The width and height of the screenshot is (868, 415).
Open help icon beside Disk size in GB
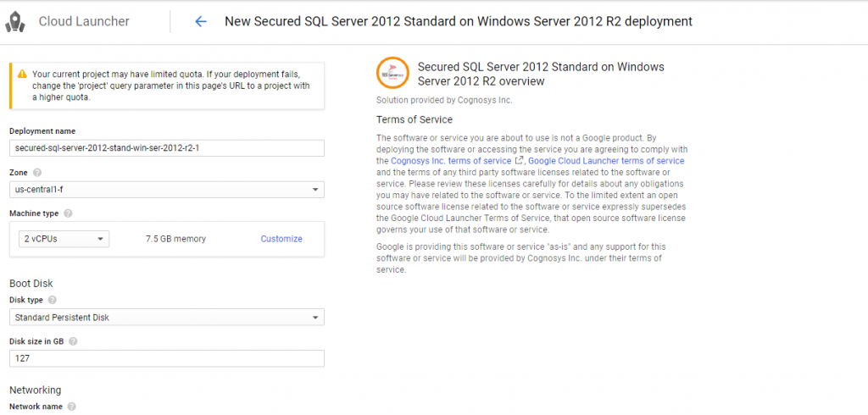[x=73, y=341]
